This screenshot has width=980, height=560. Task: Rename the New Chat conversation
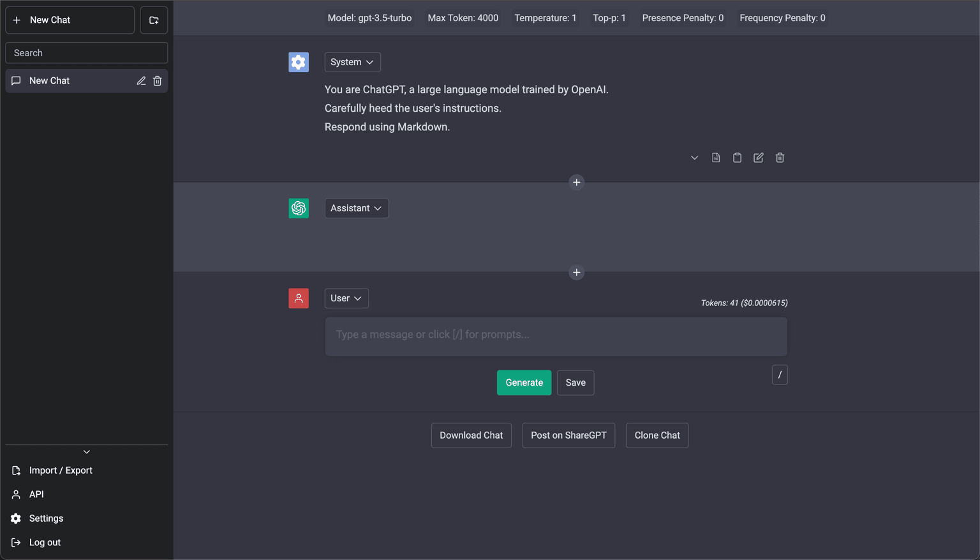pos(140,80)
